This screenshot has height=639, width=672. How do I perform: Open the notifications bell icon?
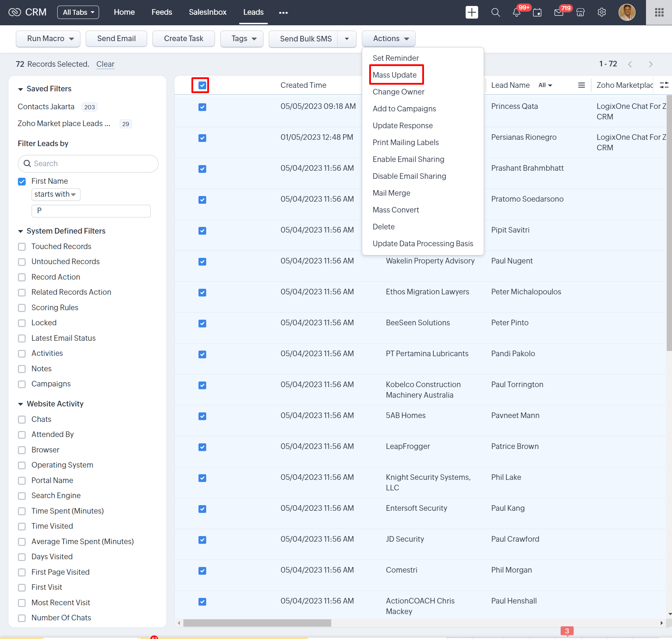(x=516, y=13)
